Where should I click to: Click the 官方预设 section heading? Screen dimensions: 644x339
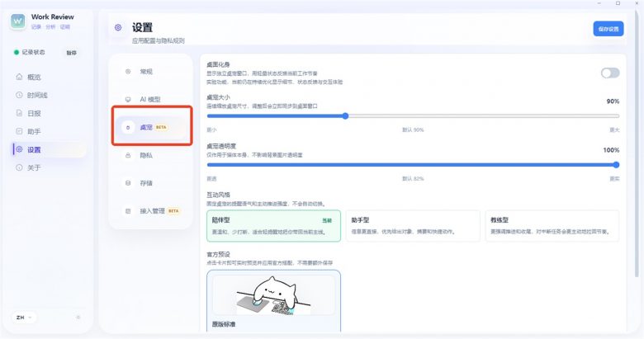coord(219,254)
